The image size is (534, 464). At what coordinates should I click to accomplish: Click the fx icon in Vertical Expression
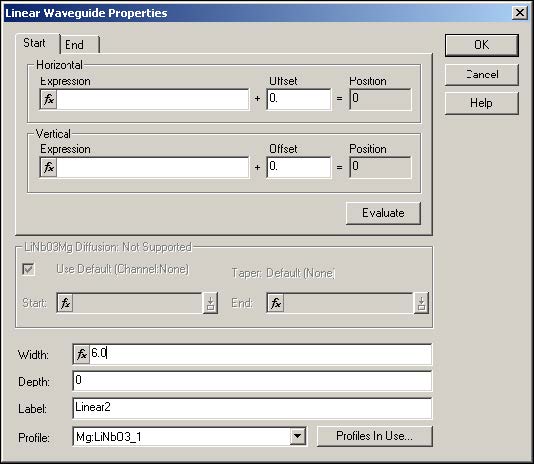(x=49, y=167)
